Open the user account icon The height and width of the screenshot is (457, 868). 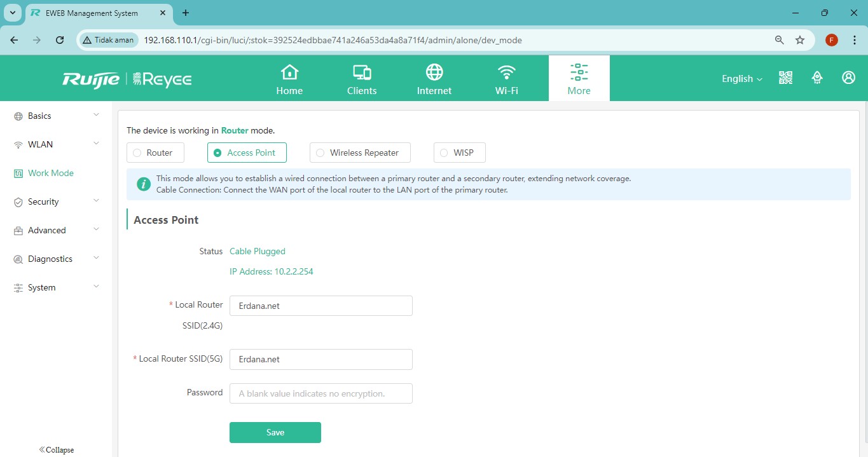848,78
